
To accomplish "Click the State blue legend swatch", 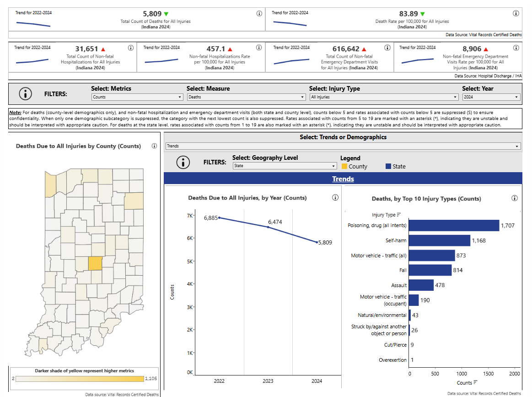I will [x=388, y=166].
